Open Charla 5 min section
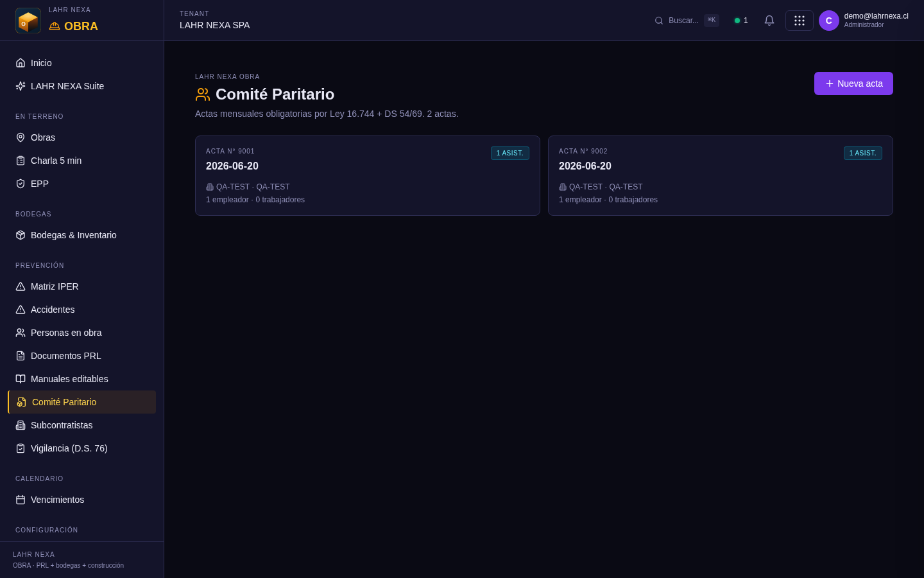The image size is (924, 578). [x=81, y=161]
